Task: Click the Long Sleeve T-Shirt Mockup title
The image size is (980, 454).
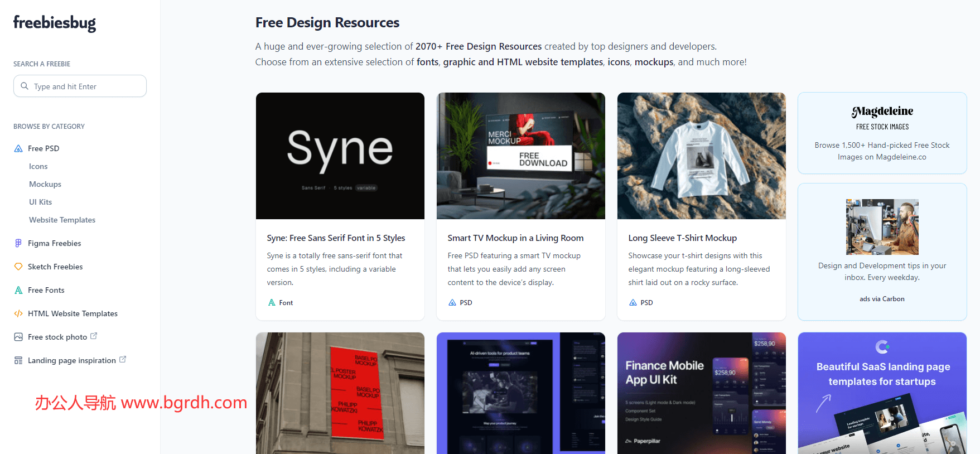Action: (682, 238)
